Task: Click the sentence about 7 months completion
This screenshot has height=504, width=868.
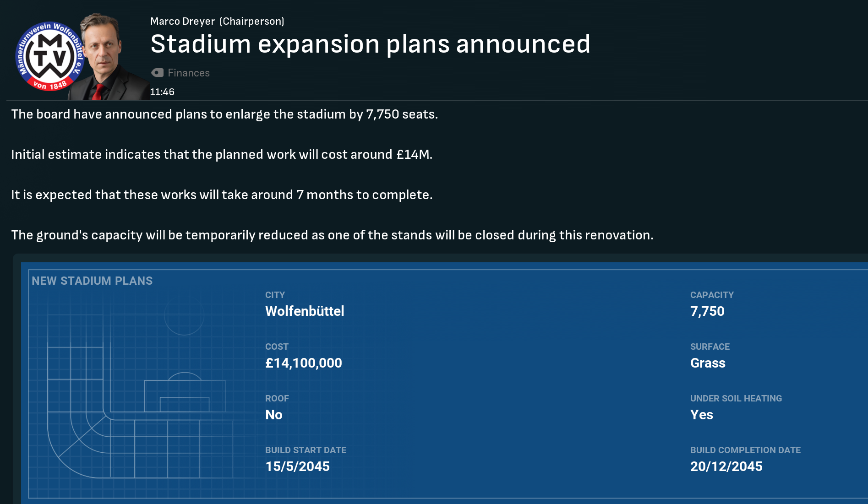Action: pos(222,195)
